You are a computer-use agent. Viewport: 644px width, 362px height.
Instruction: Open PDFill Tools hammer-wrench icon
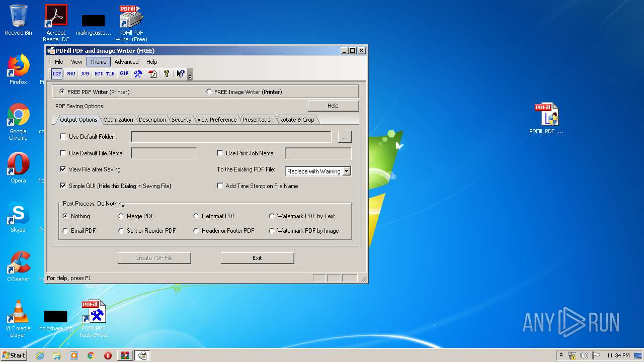pos(138,74)
